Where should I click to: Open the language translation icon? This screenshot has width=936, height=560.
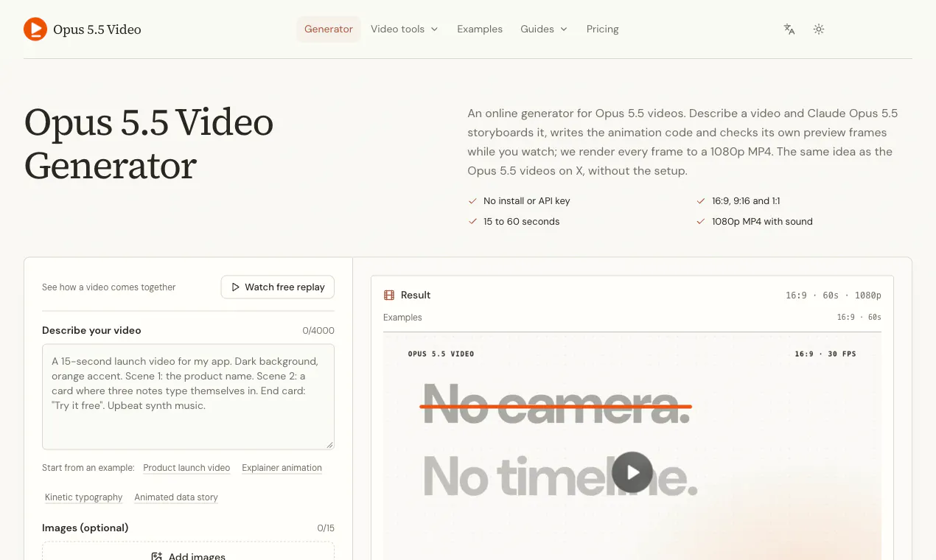tap(789, 29)
